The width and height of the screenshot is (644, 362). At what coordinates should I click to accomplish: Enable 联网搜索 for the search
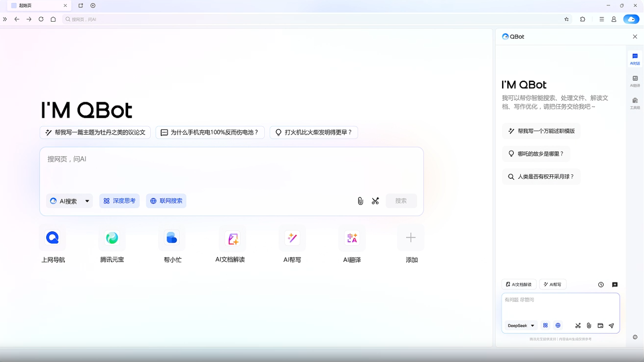[166, 201]
